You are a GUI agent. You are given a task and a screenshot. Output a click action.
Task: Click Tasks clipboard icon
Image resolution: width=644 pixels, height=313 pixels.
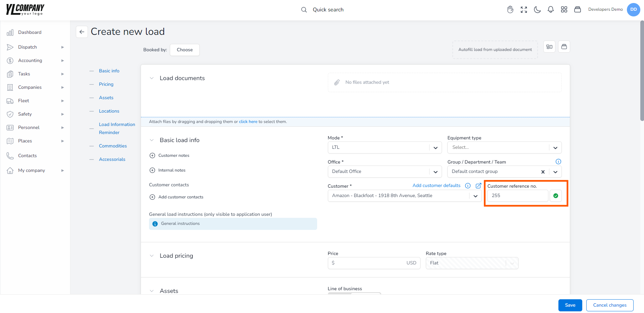coord(10,74)
